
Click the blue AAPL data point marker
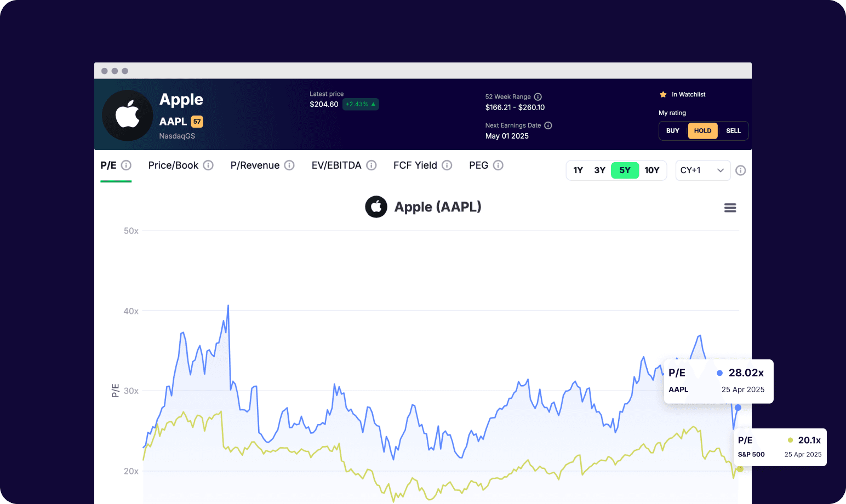click(x=738, y=408)
